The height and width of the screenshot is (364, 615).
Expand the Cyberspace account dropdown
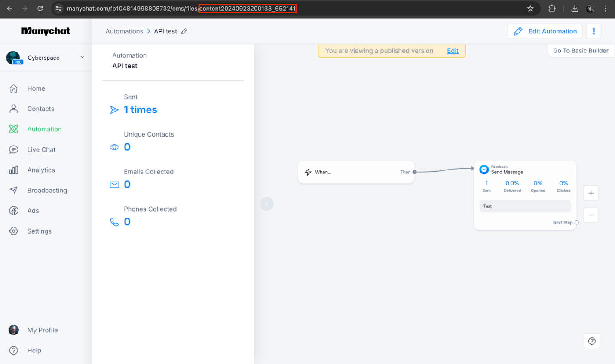[x=82, y=57]
